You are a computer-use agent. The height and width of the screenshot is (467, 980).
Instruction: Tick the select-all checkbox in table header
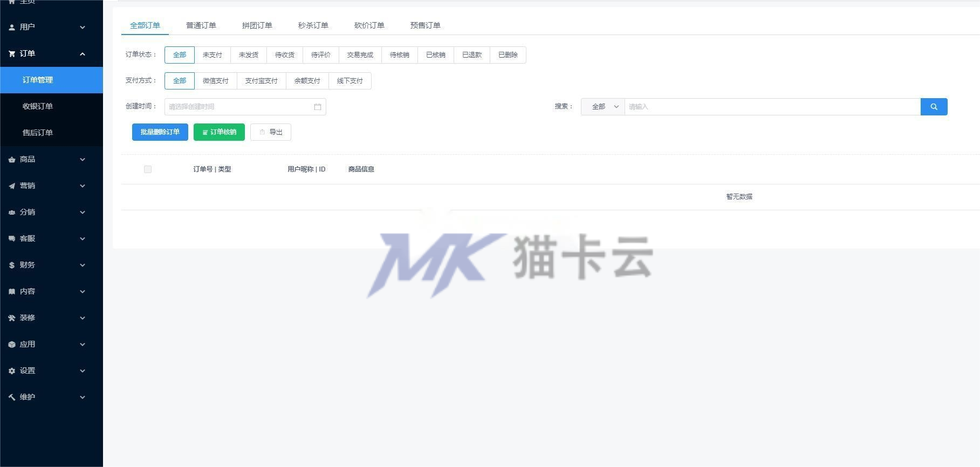(148, 169)
